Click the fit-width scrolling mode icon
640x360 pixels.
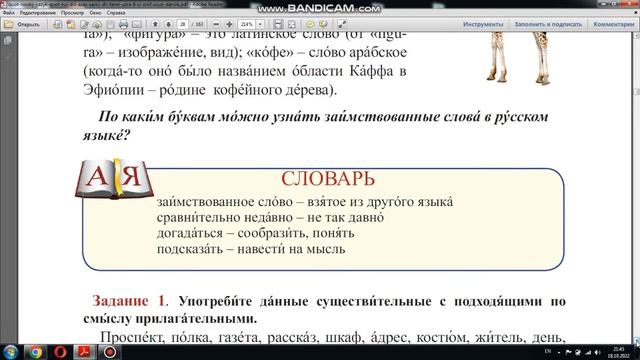[278, 24]
